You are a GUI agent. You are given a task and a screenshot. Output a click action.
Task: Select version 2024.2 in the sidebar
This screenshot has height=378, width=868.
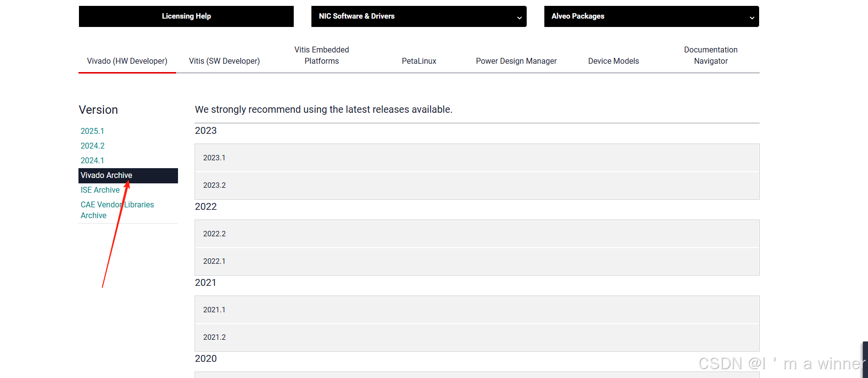click(93, 146)
